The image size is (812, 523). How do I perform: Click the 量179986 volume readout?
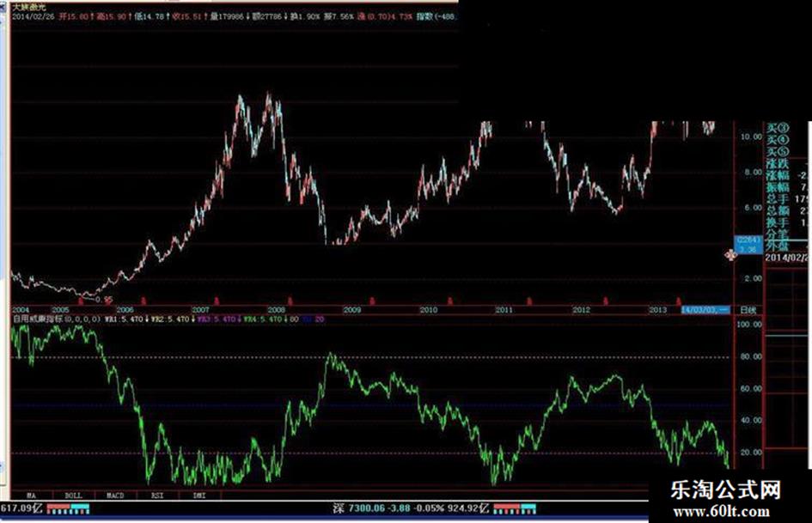[228, 16]
